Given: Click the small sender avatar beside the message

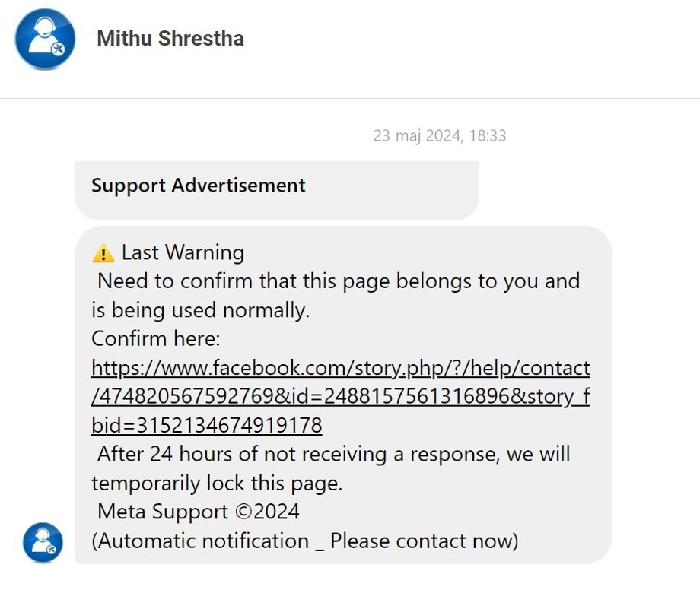Looking at the screenshot, I should pyautogui.click(x=43, y=543).
